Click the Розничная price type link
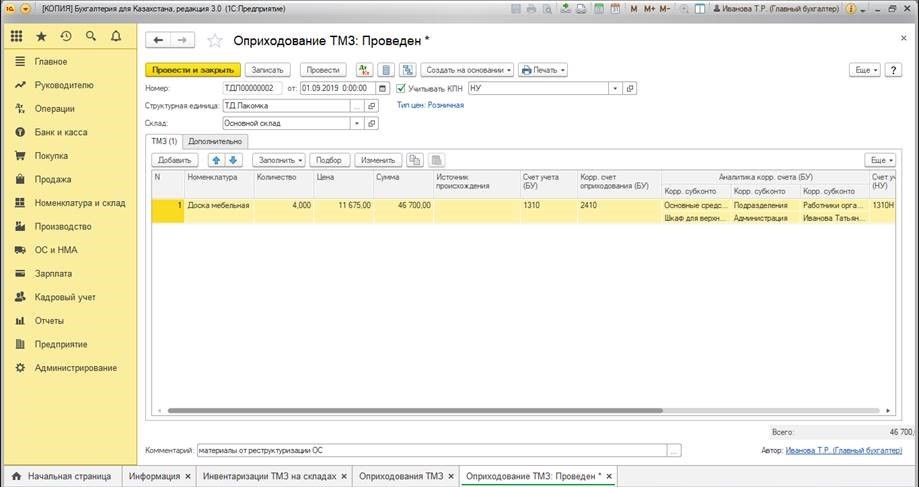 click(446, 105)
